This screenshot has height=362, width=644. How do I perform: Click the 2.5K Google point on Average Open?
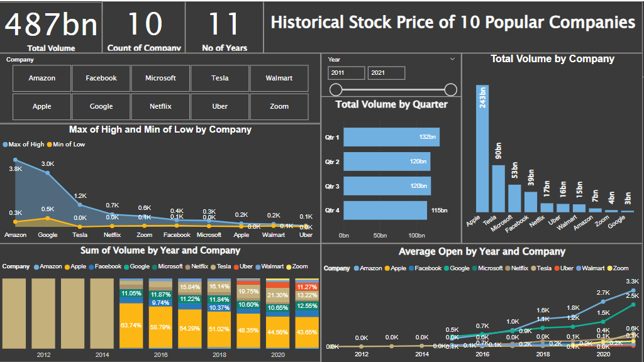[633, 304]
